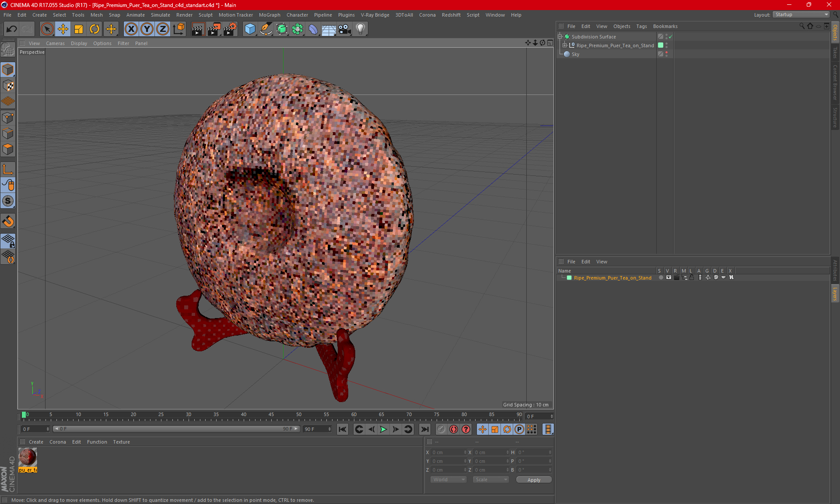Render the active view
The height and width of the screenshot is (504, 840).
(x=198, y=29)
